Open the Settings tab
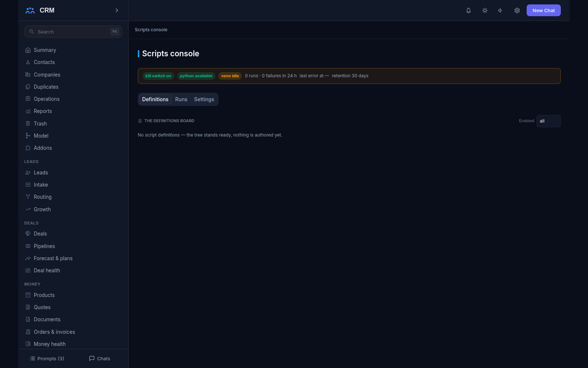588x368 pixels. (x=204, y=99)
